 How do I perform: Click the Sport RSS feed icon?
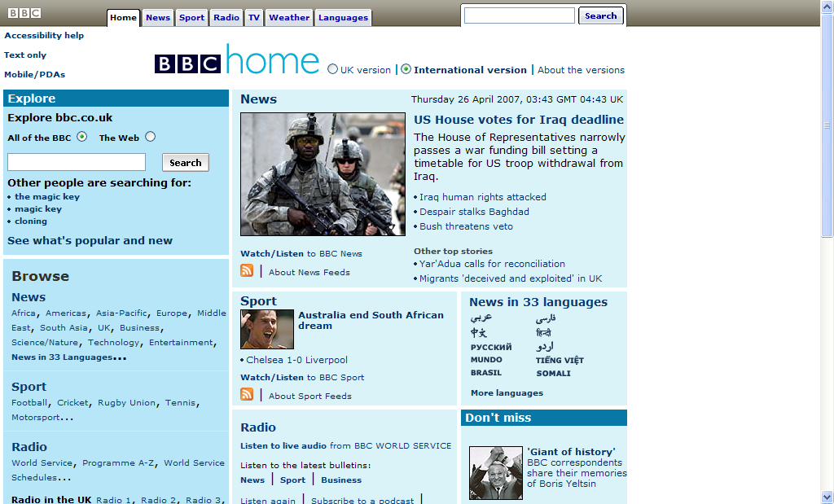247,395
